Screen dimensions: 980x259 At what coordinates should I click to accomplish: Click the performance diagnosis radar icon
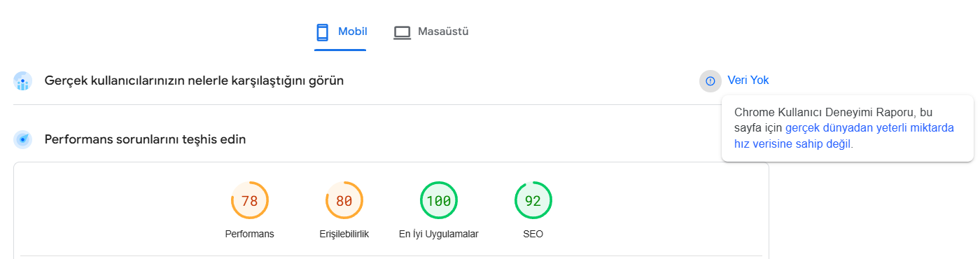point(23,140)
